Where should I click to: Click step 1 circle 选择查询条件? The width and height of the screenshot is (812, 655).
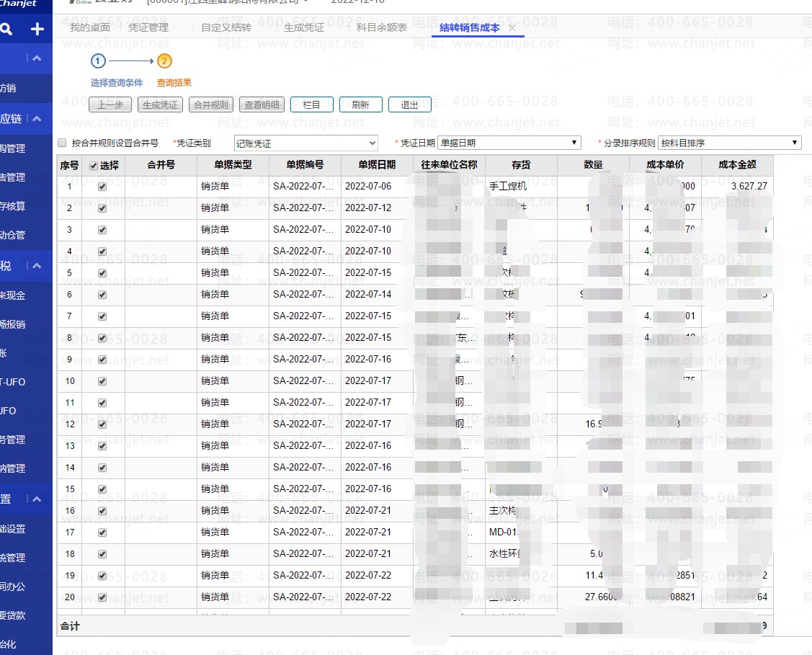[99, 61]
